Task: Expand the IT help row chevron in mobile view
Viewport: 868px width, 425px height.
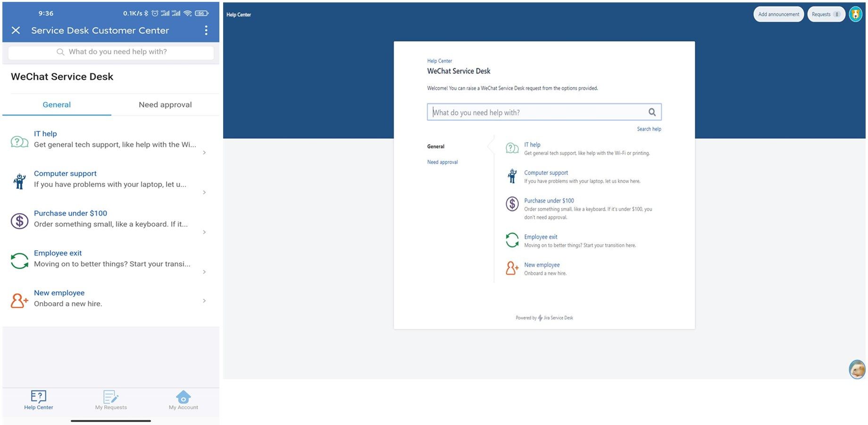Action: click(x=204, y=153)
